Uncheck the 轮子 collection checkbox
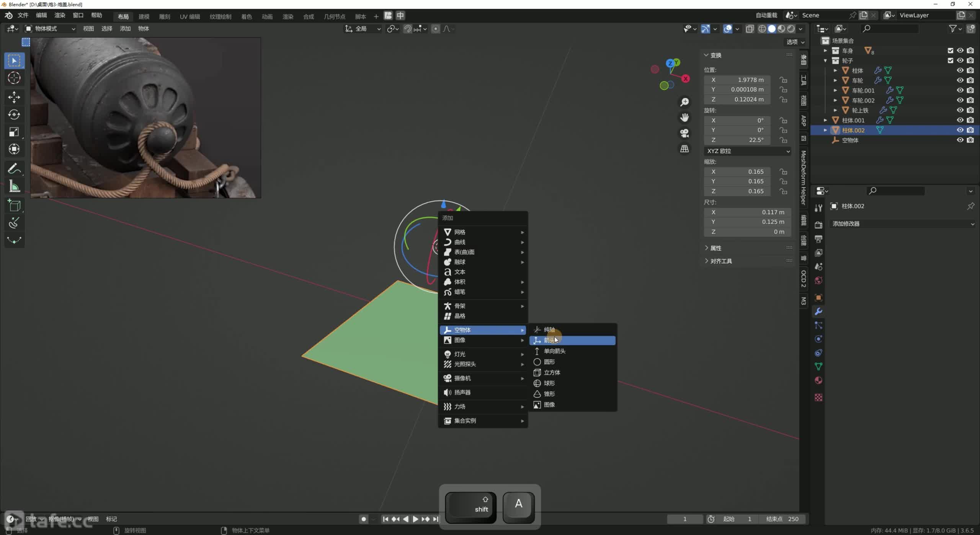This screenshot has width=980, height=535. 951,60
